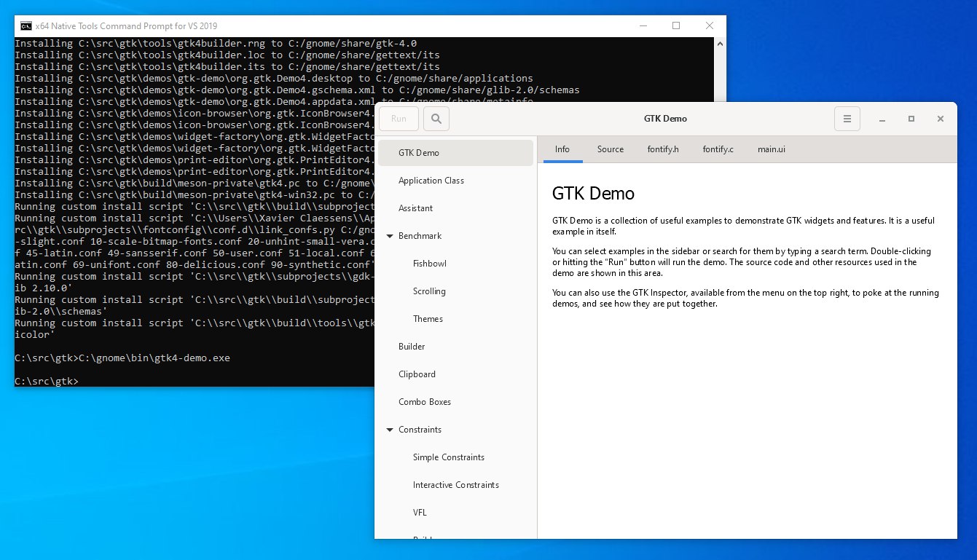
Task: Select the Fishbowl benchmark
Action: point(455,264)
